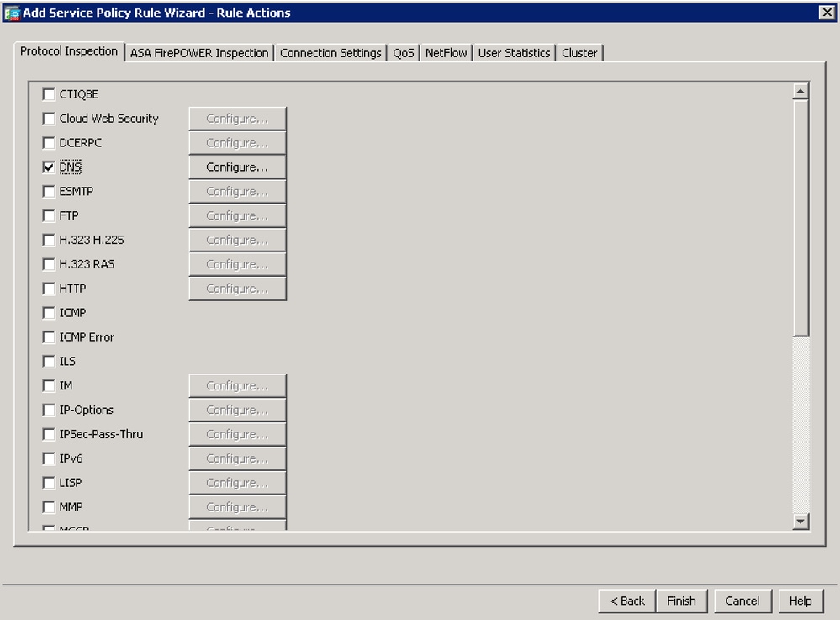
Task: Select the User Statistics tab
Action: pos(514,53)
